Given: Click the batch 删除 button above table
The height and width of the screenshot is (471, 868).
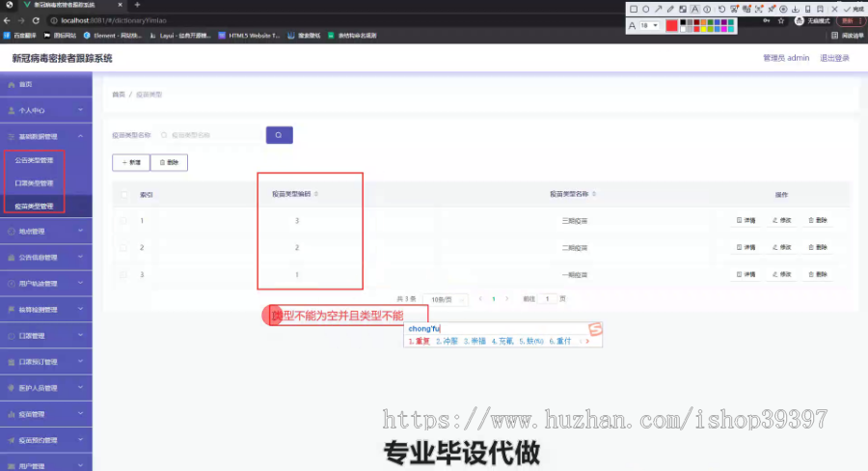Looking at the screenshot, I should pyautogui.click(x=169, y=162).
